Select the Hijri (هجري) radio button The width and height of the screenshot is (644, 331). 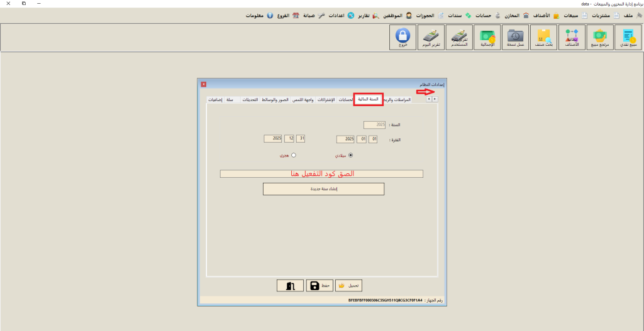293,155
